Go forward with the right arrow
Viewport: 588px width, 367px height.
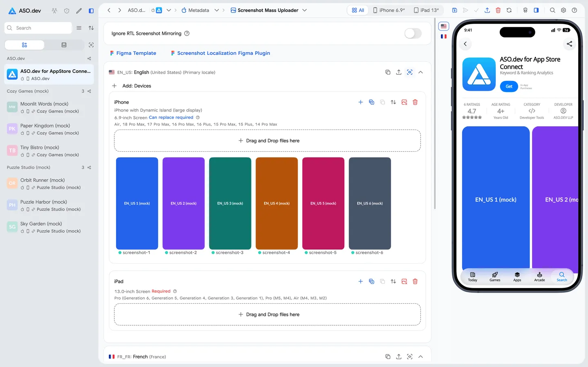(119, 10)
